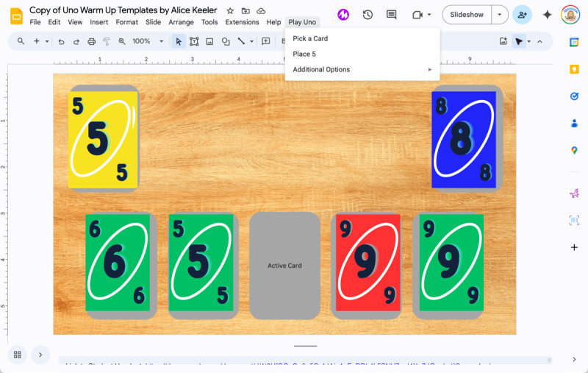Image resolution: width=588 pixels, height=373 pixels.
Task: Open Google Tasks side panel
Action: click(574, 96)
